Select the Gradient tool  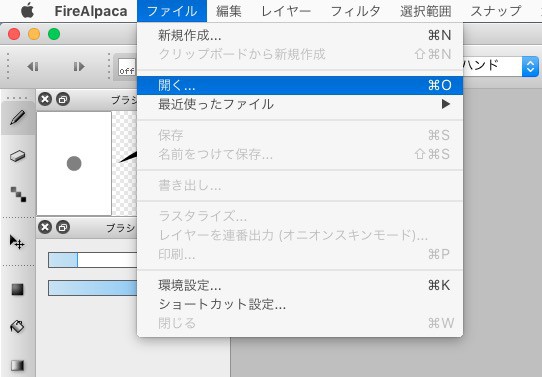(x=17, y=365)
